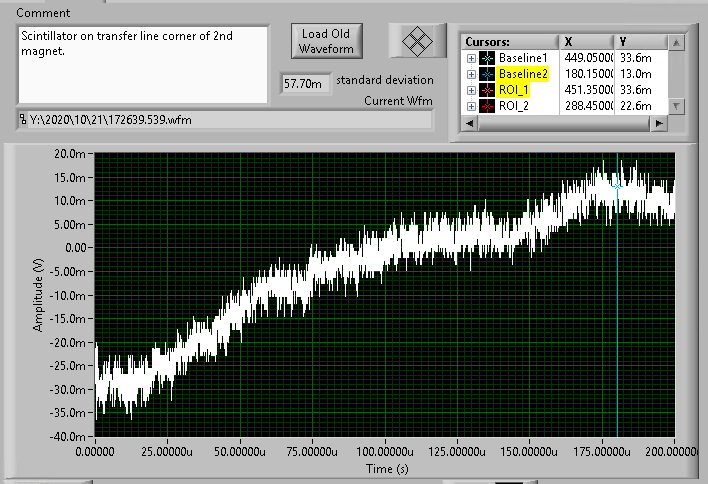Image resolution: width=708 pixels, height=484 pixels.
Task: Click the ROI_1 cursor crosshair icon
Action: click(x=487, y=90)
